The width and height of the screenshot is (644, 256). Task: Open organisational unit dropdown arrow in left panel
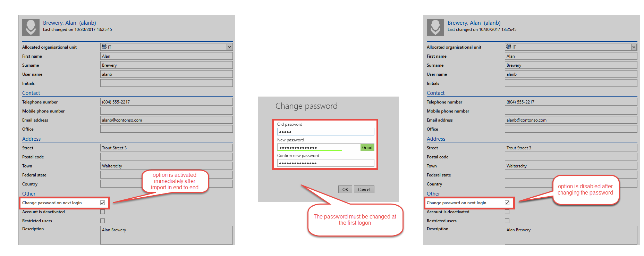(x=229, y=47)
